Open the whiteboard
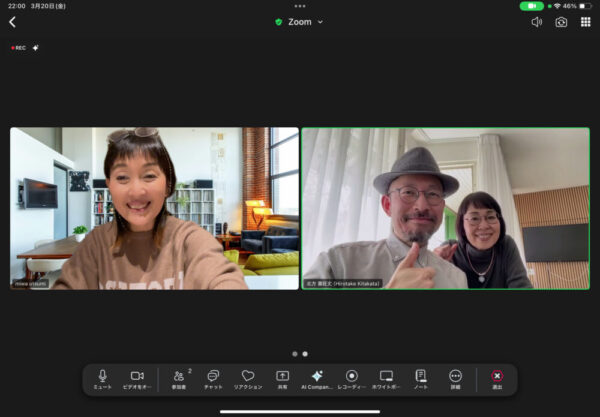600x417 pixels. (x=386, y=377)
